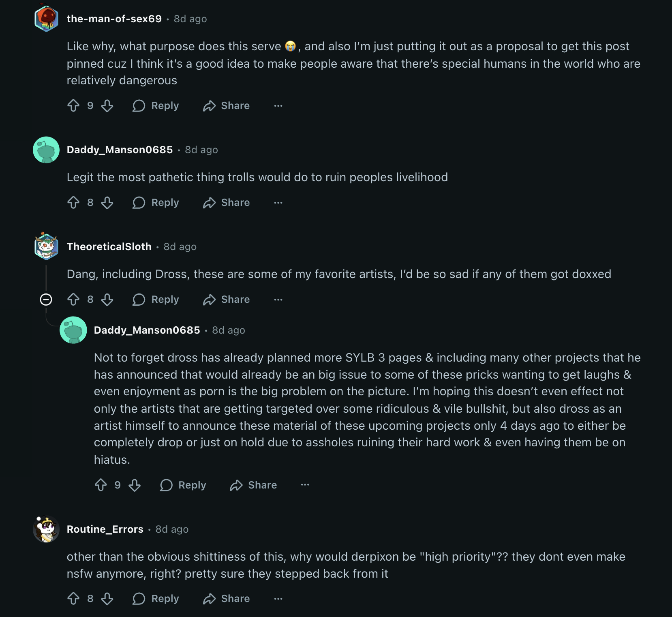The width and height of the screenshot is (672, 617).
Task: Share Daddy_Manson0685's 'Legit the most pathetic' comment
Action: (x=227, y=203)
